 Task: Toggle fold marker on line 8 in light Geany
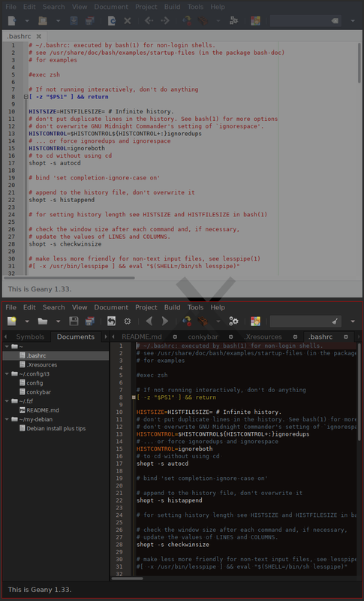click(26, 97)
